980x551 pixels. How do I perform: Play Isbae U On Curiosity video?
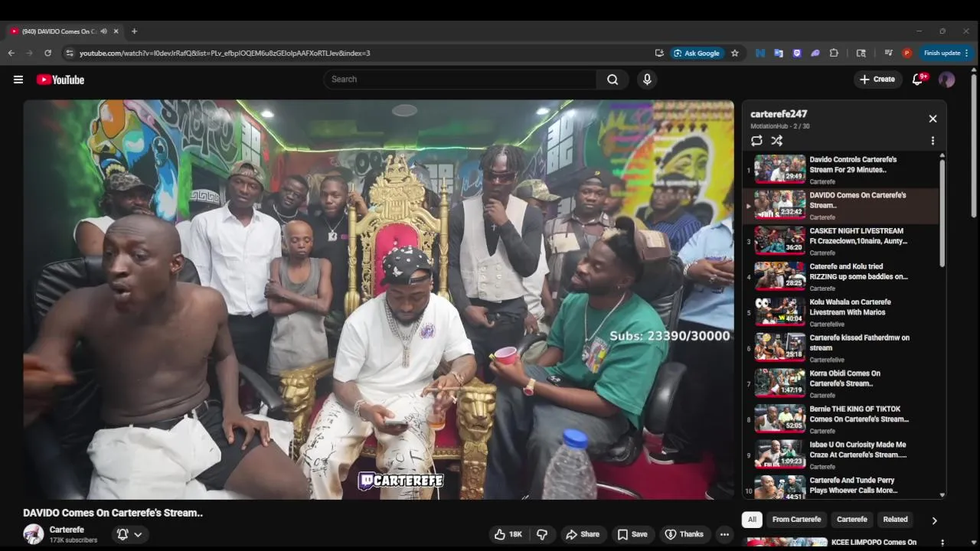click(840, 455)
